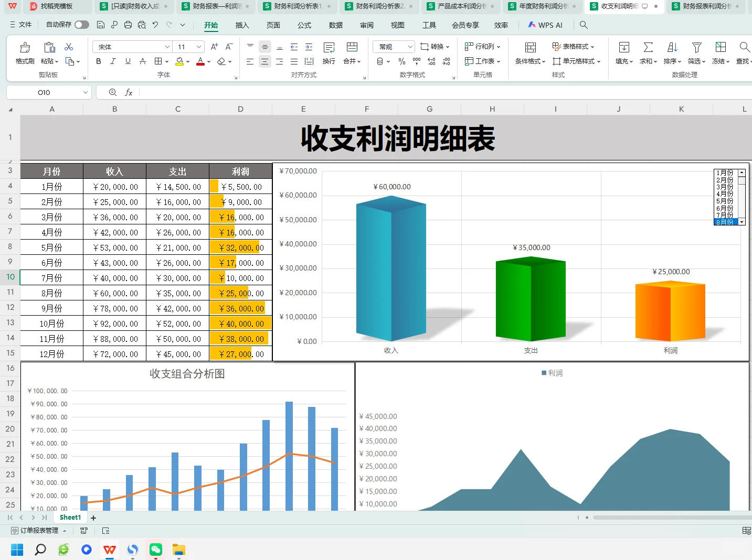Click the strikethrough text icon

point(143,61)
